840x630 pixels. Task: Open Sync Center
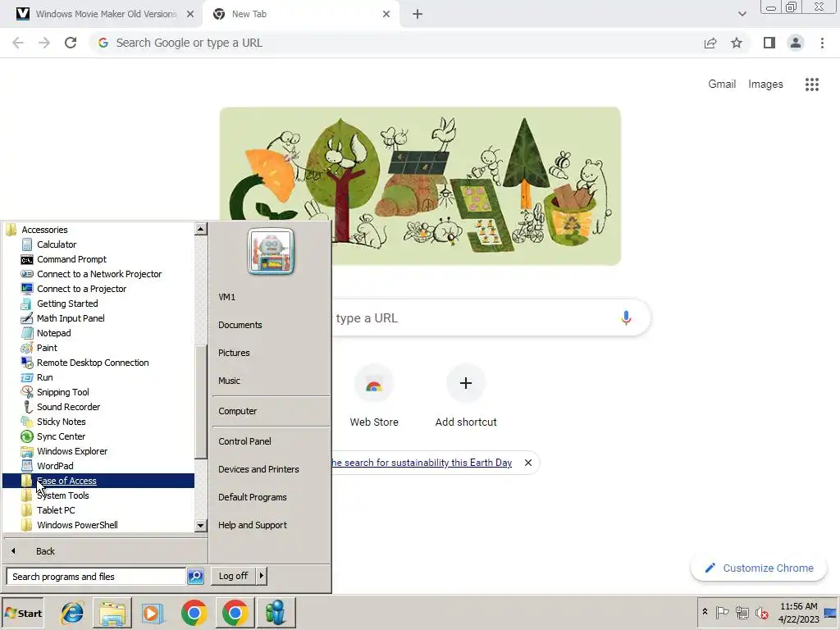tap(61, 436)
